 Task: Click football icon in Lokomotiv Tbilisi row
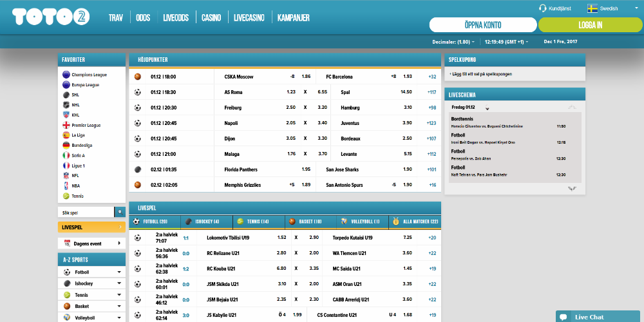pyautogui.click(x=138, y=238)
